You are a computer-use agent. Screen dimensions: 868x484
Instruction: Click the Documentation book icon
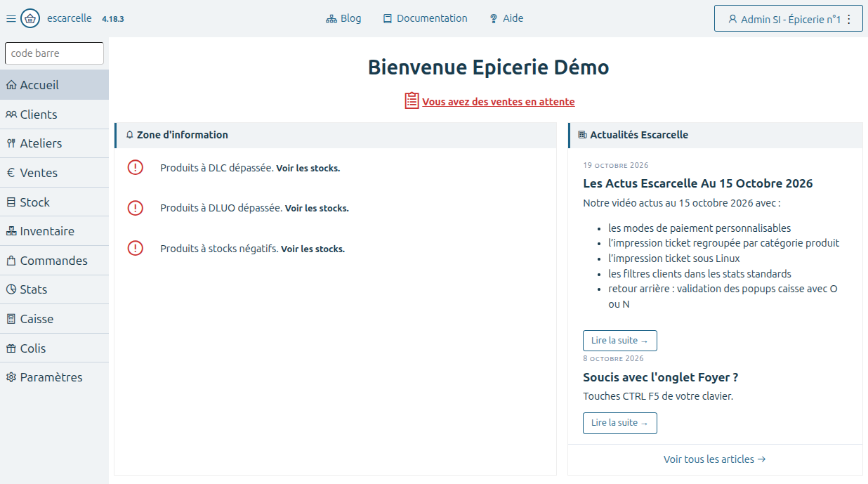tap(388, 19)
